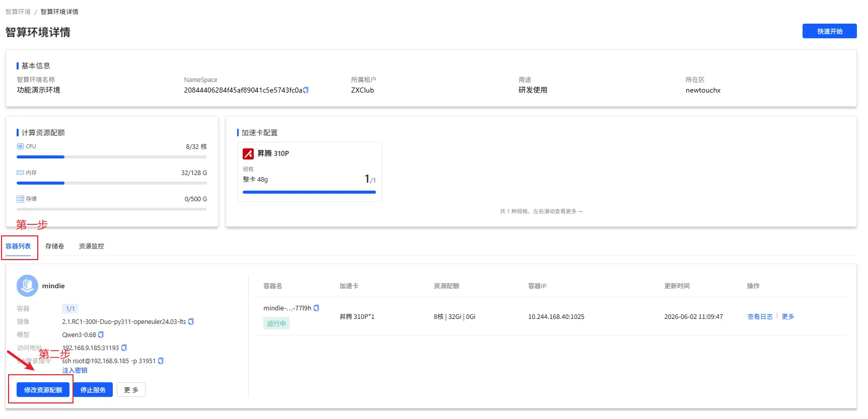Click the storage usage progress bar

coord(112,209)
